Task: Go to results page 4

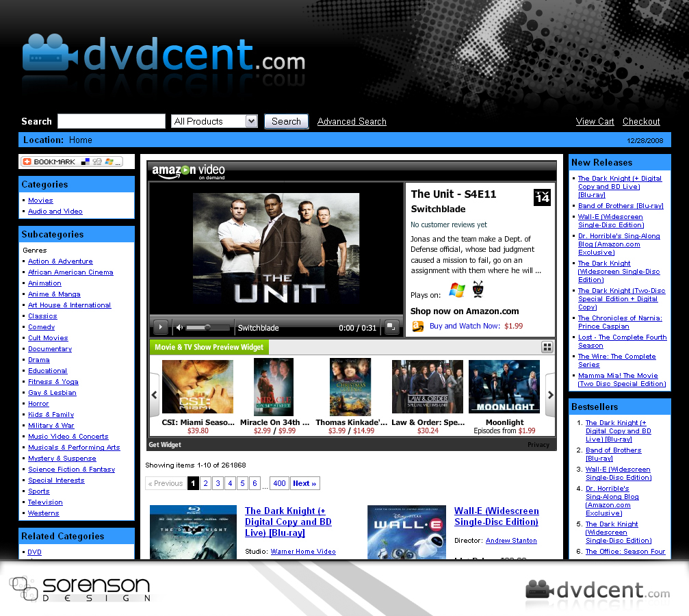Action: (x=231, y=483)
